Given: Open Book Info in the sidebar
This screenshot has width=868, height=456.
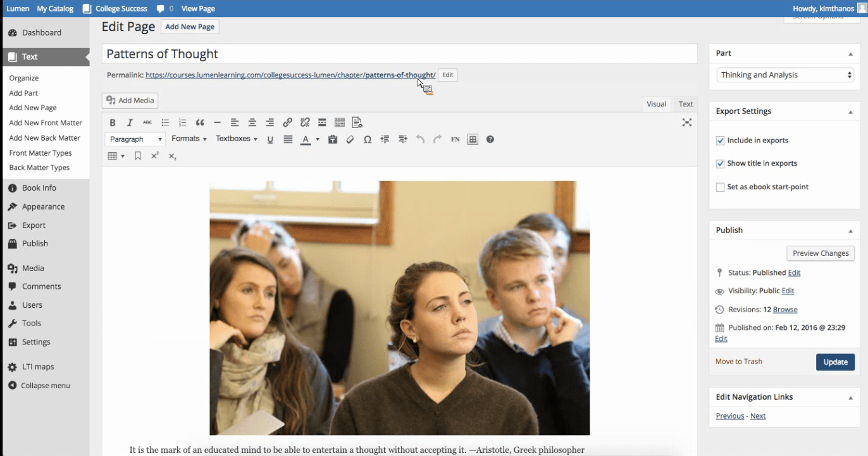Looking at the screenshot, I should click(39, 188).
